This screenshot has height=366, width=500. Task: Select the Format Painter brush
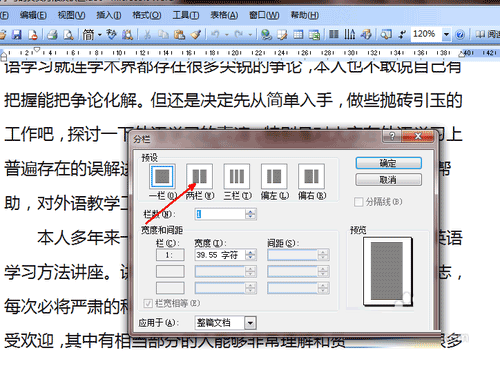point(196,34)
